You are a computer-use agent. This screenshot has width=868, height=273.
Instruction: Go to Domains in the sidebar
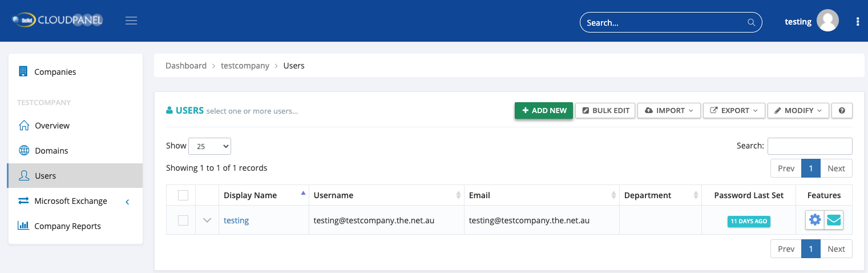pos(75,151)
